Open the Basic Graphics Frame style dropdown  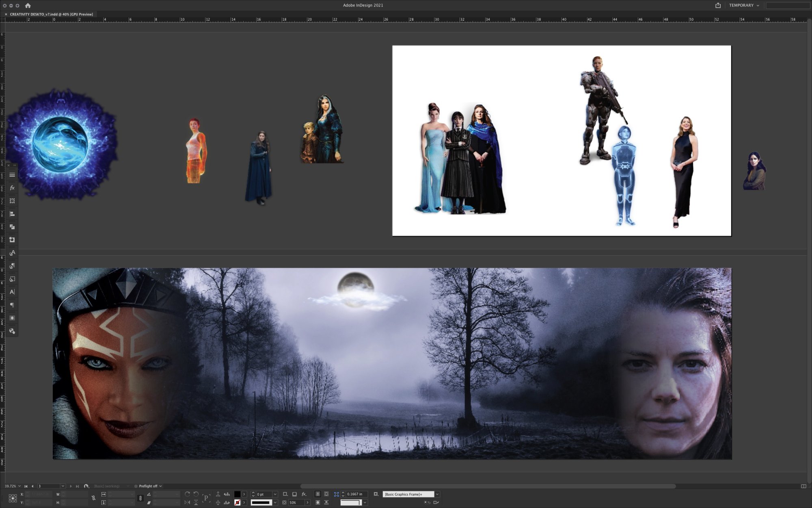tap(437, 494)
